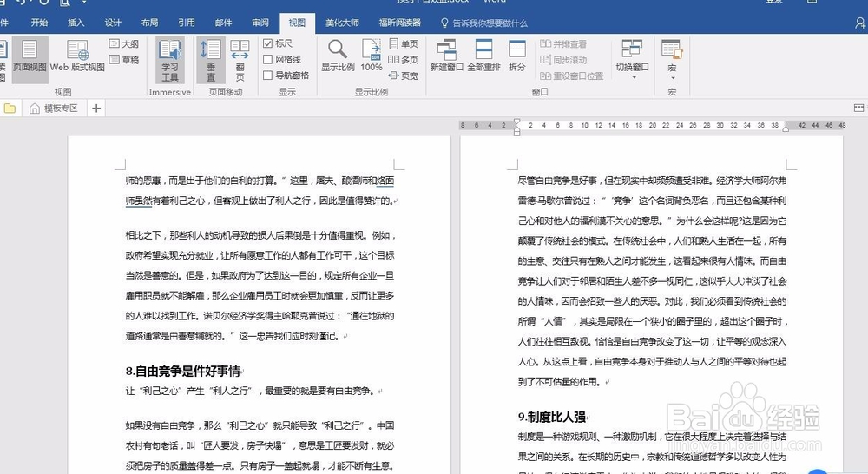This screenshot has height=474, width=868.
Task: Open a new window (新建窗口)
Action: [x=446, y=56]
